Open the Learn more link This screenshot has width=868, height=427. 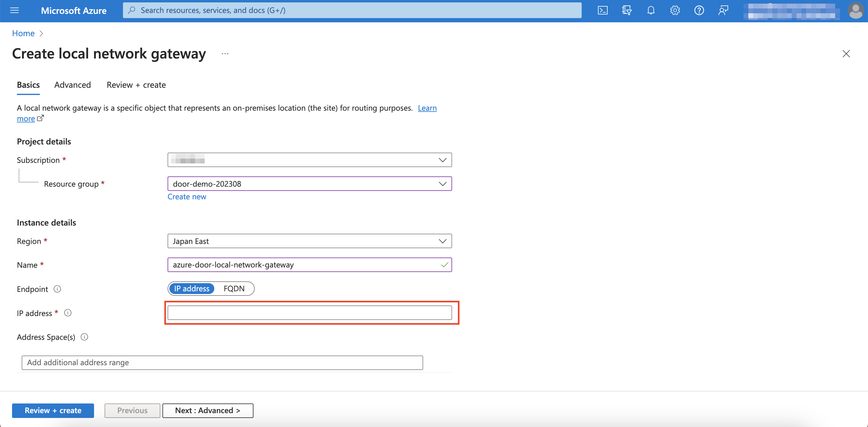[x=427, y=108]
